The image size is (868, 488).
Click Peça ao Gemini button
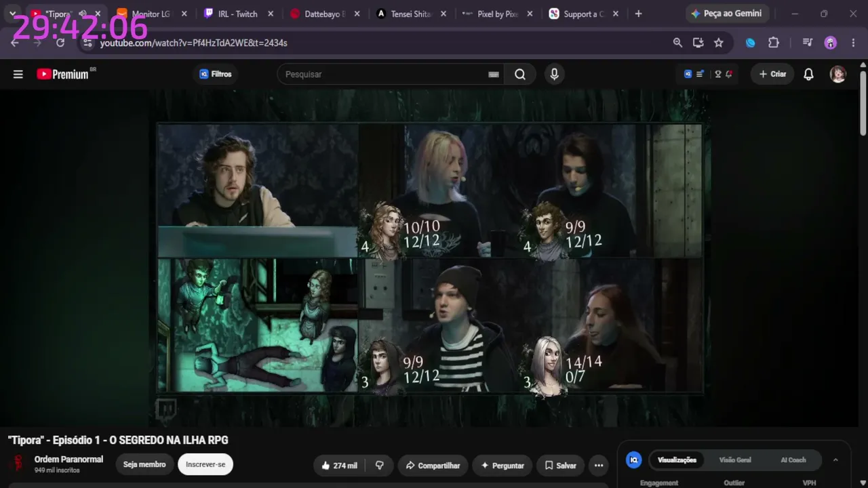tap(726, 14)
